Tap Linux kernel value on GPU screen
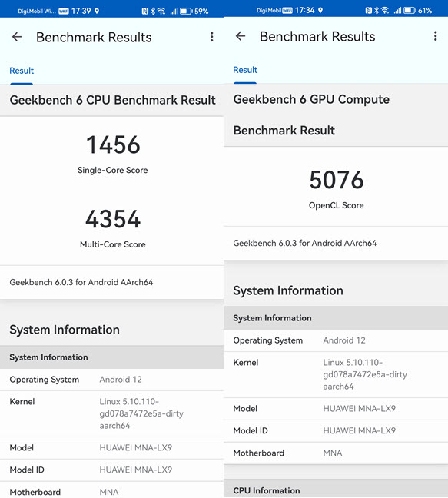The width and height of the screenshot is (448, 498). click(x=365, y=374)
